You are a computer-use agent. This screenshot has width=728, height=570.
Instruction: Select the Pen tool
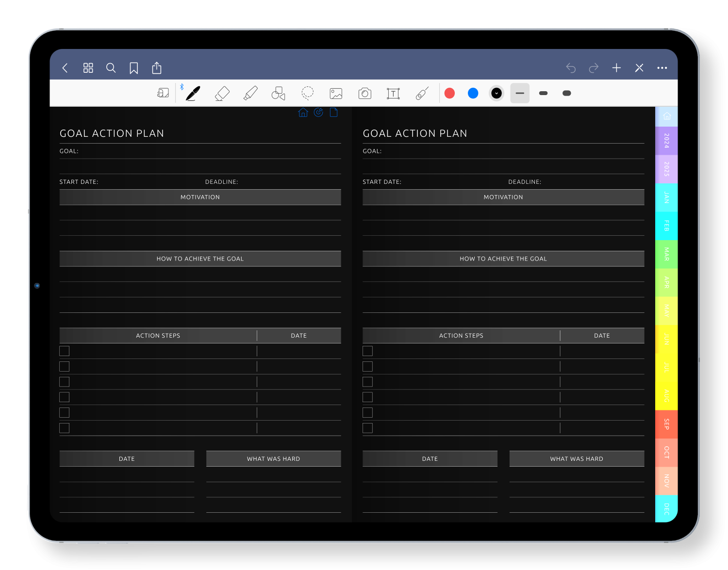click(193, 93)
